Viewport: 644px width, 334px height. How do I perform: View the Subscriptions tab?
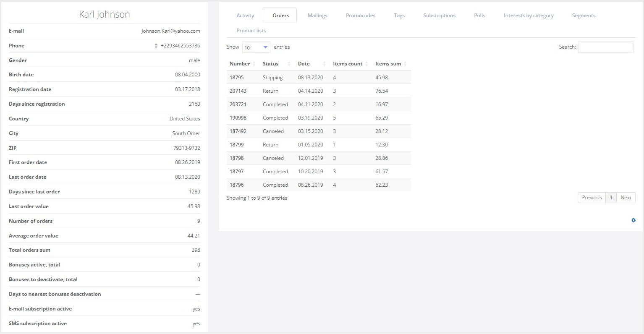click(x=439, y=16)
